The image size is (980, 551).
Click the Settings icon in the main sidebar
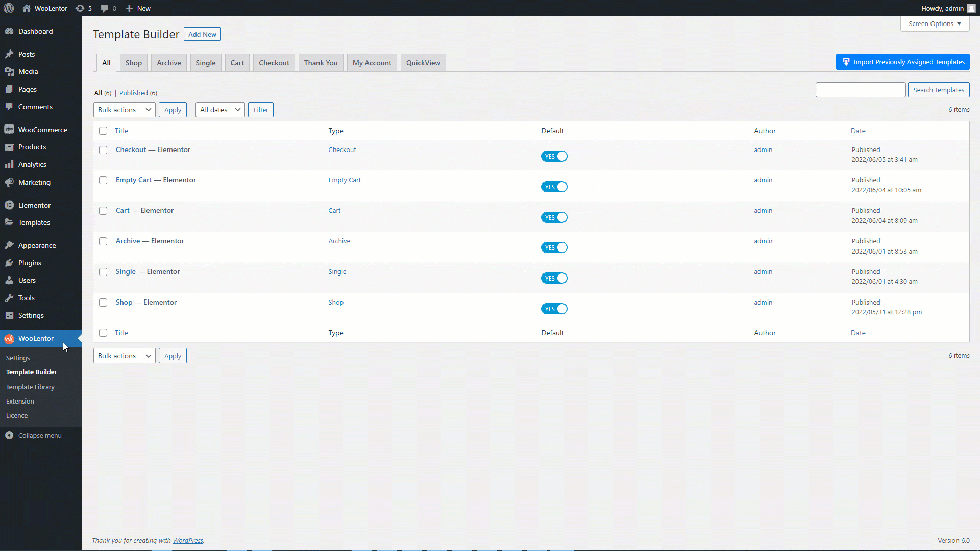pyautogui.click(x=9, y=315)
